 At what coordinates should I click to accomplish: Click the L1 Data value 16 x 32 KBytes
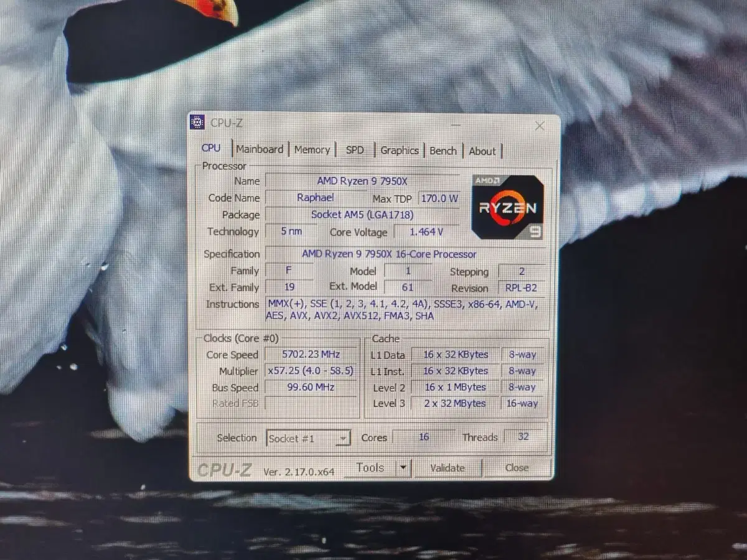coord(456,355)
